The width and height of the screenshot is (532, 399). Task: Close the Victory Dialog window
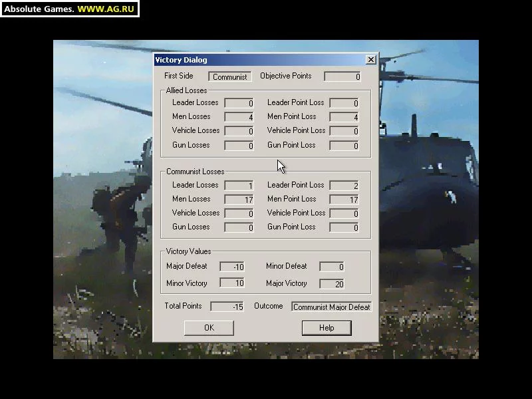371,60
